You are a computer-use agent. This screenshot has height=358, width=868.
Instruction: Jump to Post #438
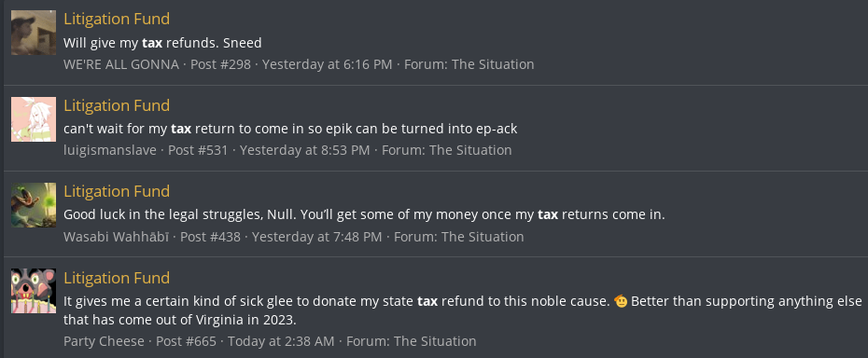210,236
